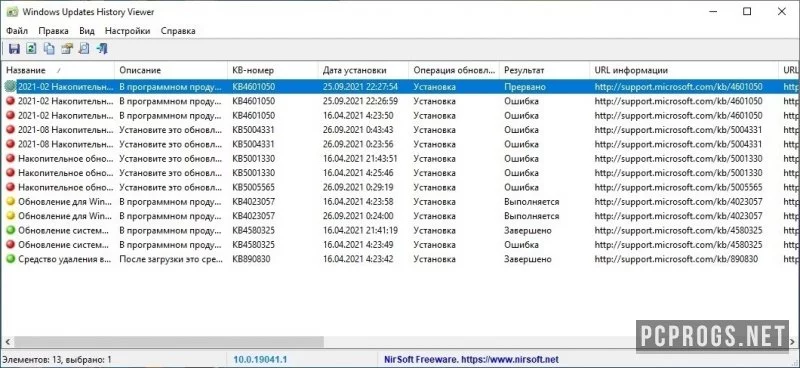Screen dimensions: 800x368
Task: Click the Copy selected items toolbar icon
Action: tap(49, 49)
